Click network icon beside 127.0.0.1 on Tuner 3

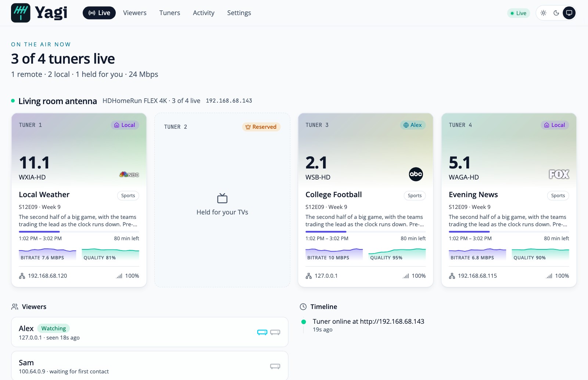point(309,276)
